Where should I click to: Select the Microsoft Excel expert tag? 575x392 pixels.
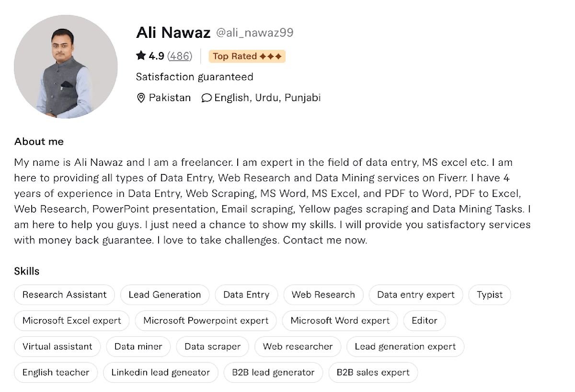tap(71, 321)
